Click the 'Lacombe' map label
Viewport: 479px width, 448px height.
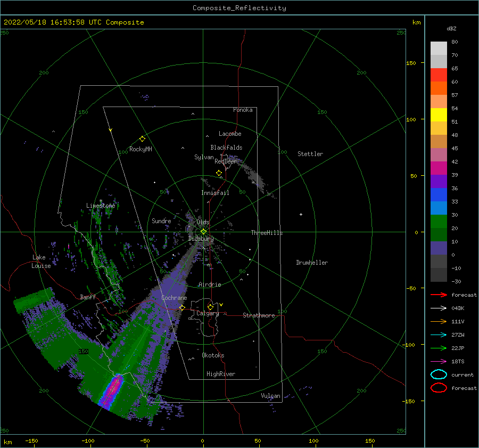click(230, 134)
